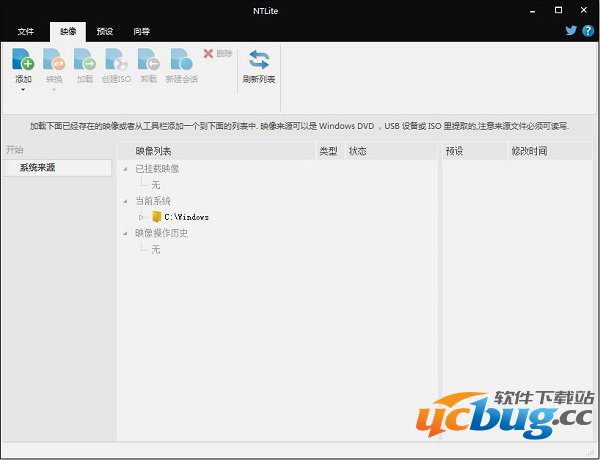Select the C:\Windows entry in image list
This screenshot has height=460, width=600.
pos(186,217)
